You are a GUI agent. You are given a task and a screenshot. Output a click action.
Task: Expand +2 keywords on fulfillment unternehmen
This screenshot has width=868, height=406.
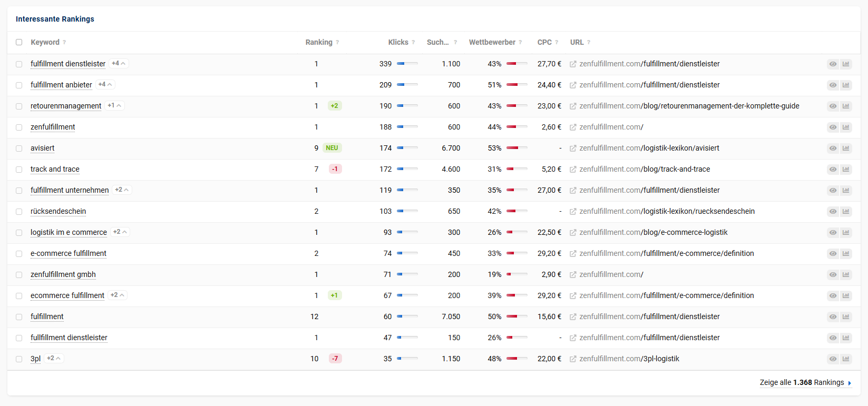[x=122, y=190]
